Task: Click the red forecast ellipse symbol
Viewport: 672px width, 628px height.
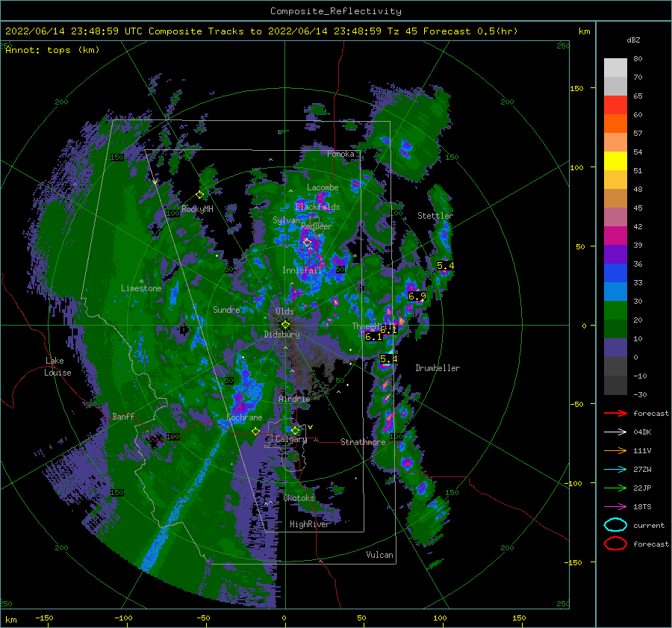Action: tap(615, 544)
